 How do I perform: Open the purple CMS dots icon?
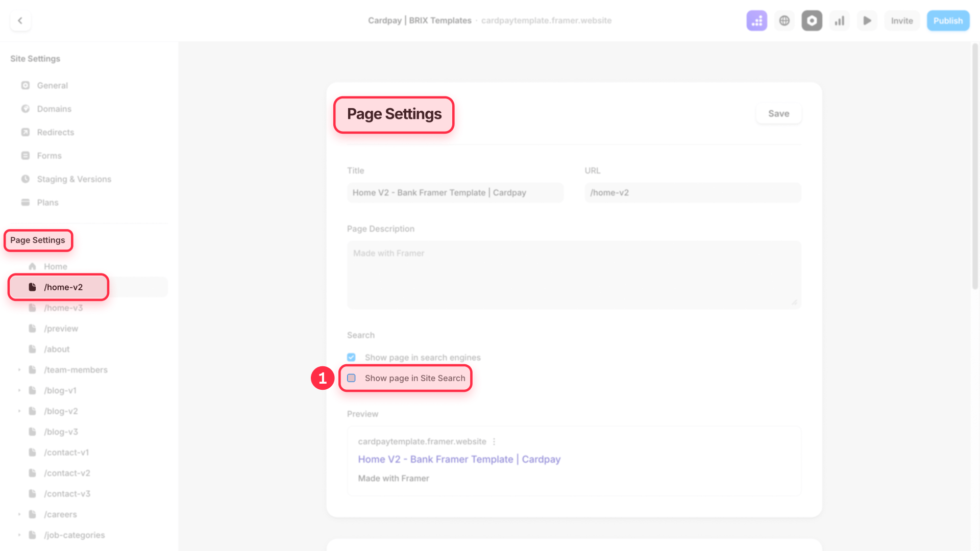click(756, 20)
